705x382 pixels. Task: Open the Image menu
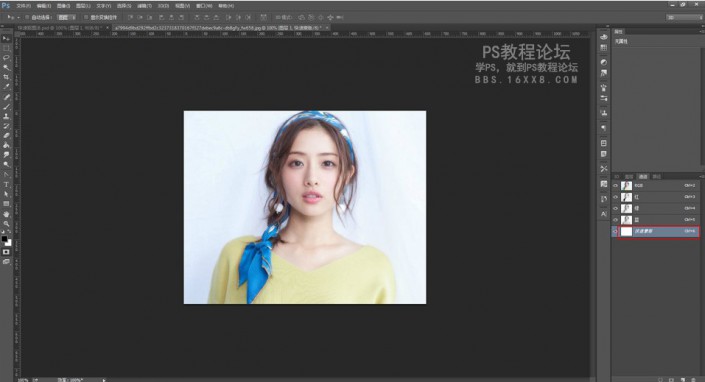63,6
